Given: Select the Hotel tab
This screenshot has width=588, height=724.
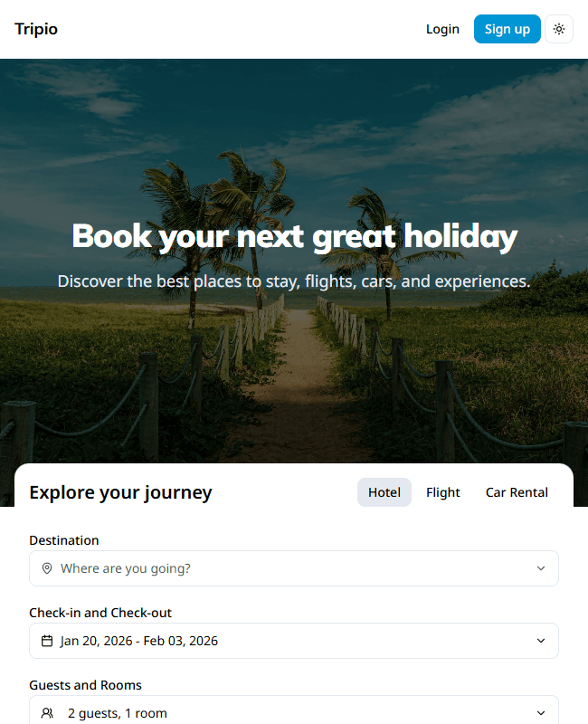Looking at the screenshot, I should 384,492.
